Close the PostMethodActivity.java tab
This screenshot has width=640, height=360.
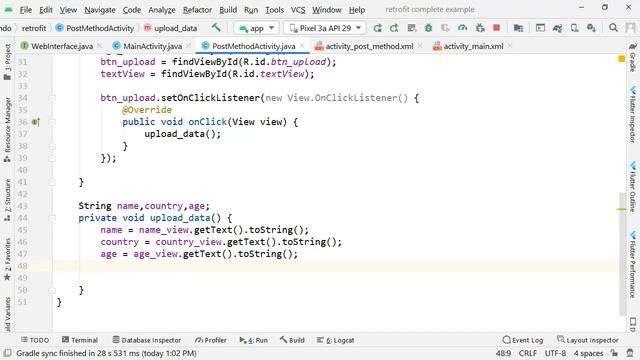click(302, 46)
